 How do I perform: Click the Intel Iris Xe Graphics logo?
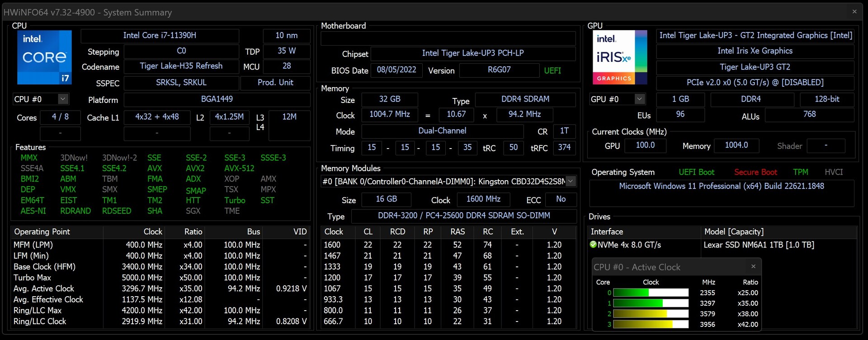[620, 57]
